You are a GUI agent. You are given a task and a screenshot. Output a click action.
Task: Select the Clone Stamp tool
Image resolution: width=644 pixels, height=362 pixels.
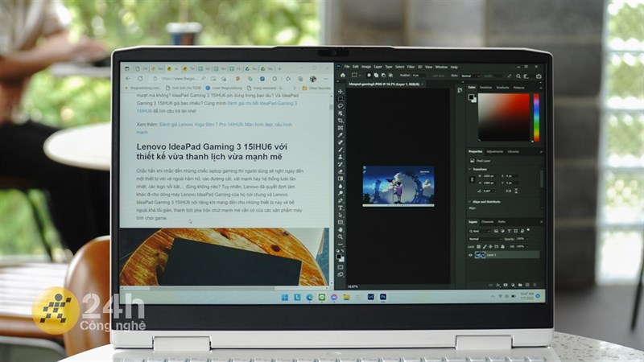(341, 157)
